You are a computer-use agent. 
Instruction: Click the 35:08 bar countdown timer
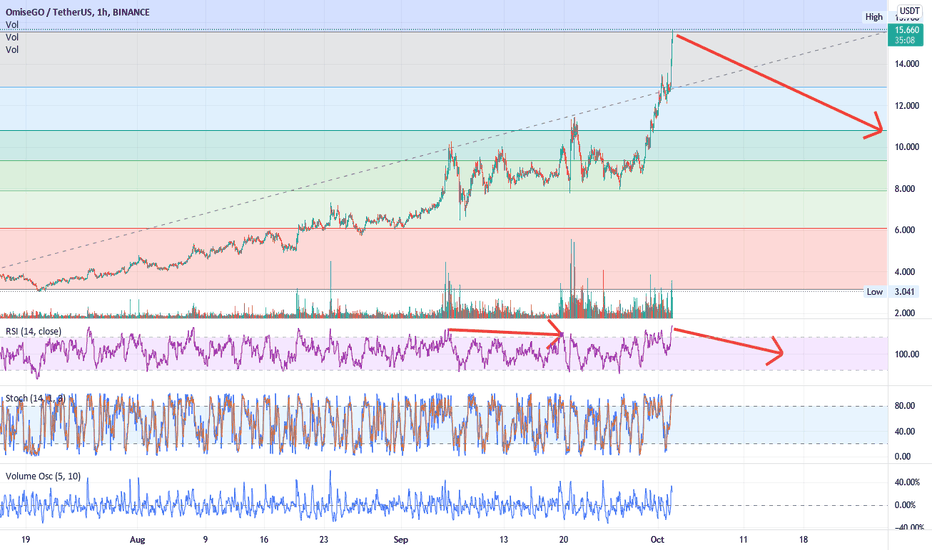click(x=906, y=40)
